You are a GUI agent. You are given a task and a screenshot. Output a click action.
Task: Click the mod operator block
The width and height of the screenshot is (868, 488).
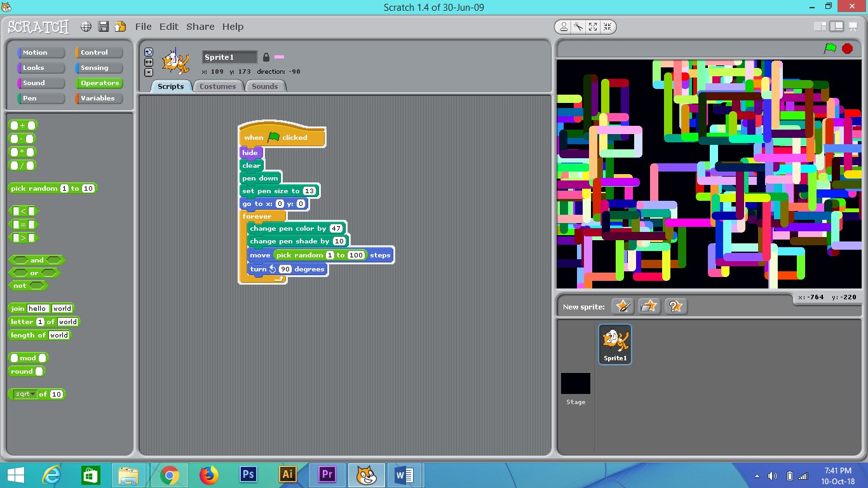[27, 358]
